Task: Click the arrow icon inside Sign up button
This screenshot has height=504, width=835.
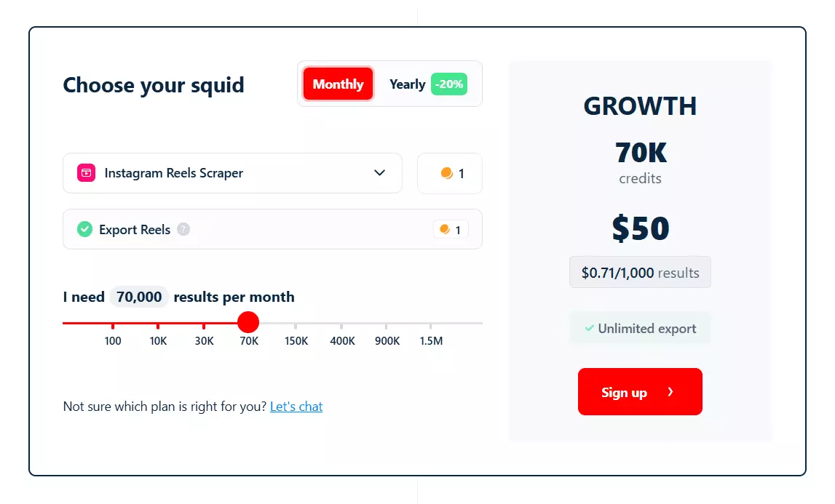Action: [x=669, y=392]
